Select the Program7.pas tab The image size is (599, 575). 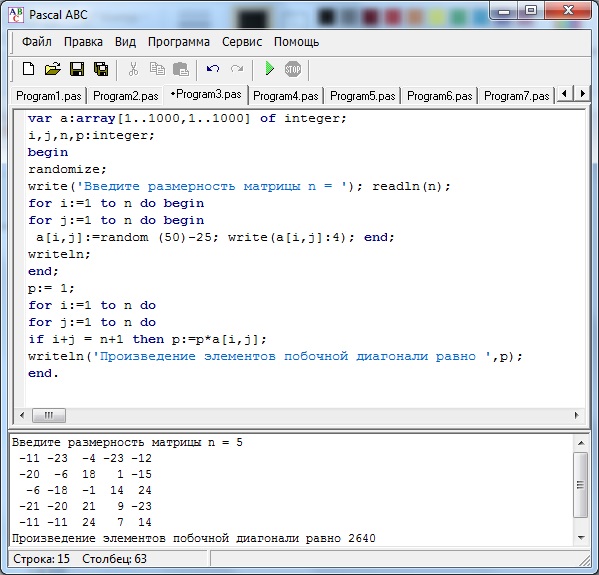click(516, 96)
